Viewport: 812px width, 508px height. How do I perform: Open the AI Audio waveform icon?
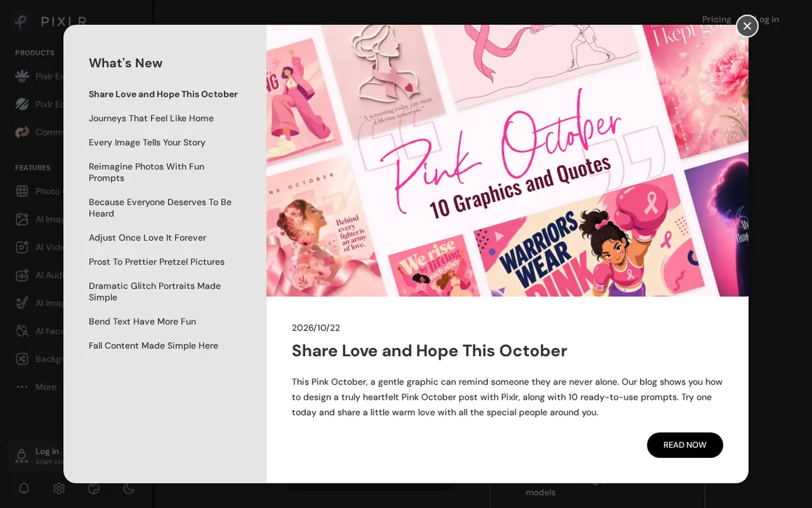[22, 275]
